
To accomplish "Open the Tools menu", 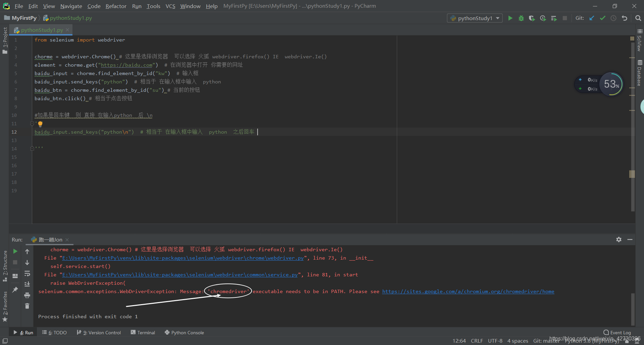I will click(x=153, y=6).
